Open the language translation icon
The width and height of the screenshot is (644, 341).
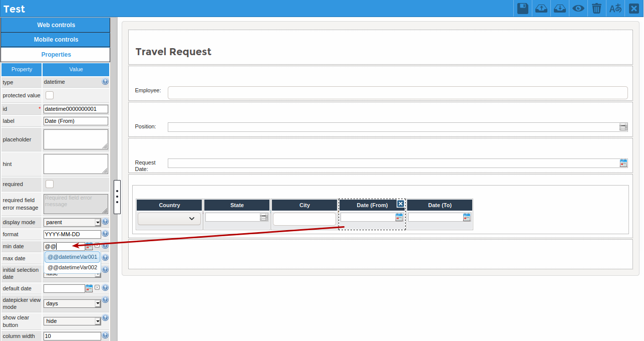point(615,9)
